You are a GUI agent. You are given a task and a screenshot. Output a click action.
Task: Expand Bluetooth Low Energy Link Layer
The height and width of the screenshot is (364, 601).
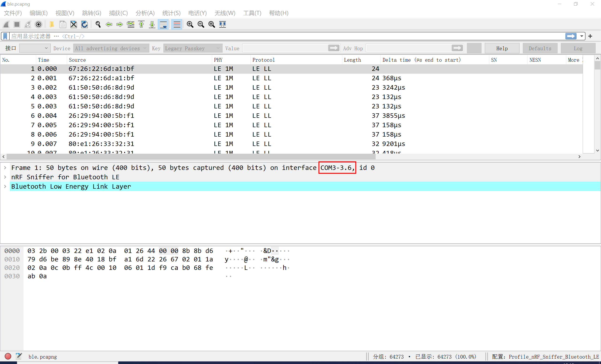coord(5,187)
